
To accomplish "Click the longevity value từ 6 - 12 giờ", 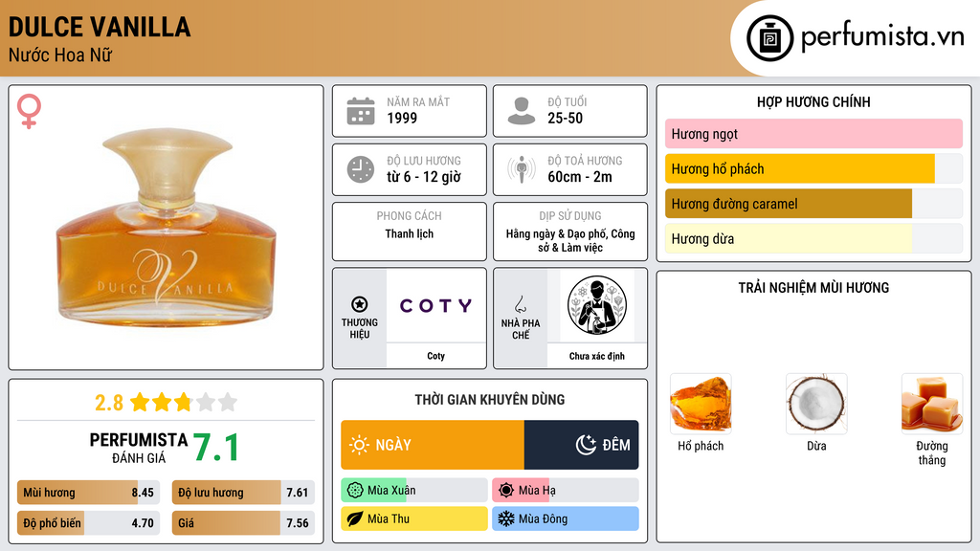I will point(424,177).
